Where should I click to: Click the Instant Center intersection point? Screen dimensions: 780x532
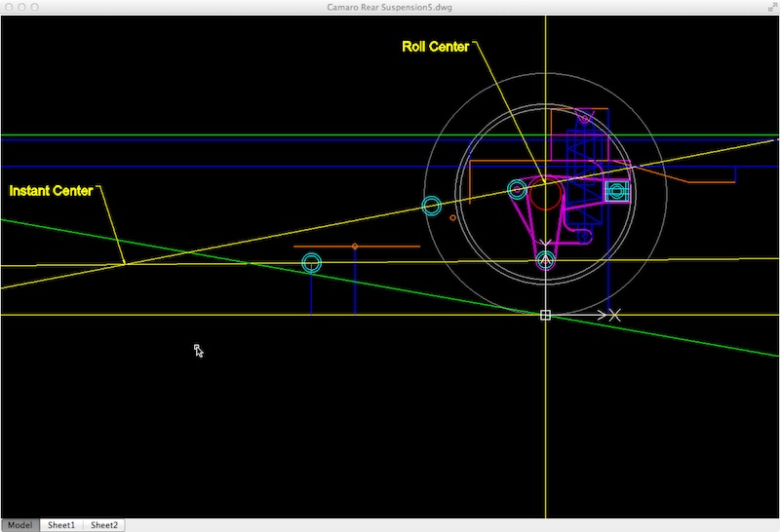pos(124,263)
